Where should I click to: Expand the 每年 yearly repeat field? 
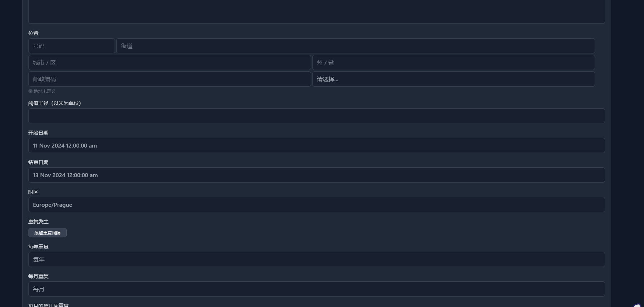coord(316,259)
